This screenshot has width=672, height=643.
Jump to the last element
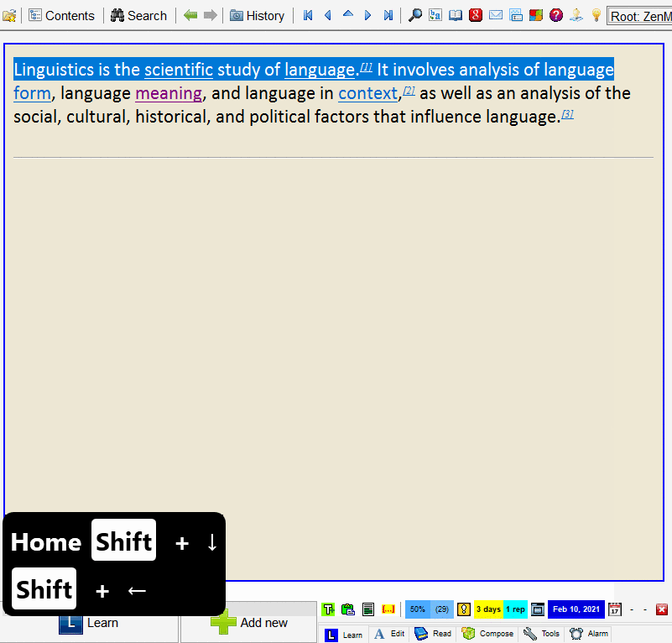pos(388,15)
